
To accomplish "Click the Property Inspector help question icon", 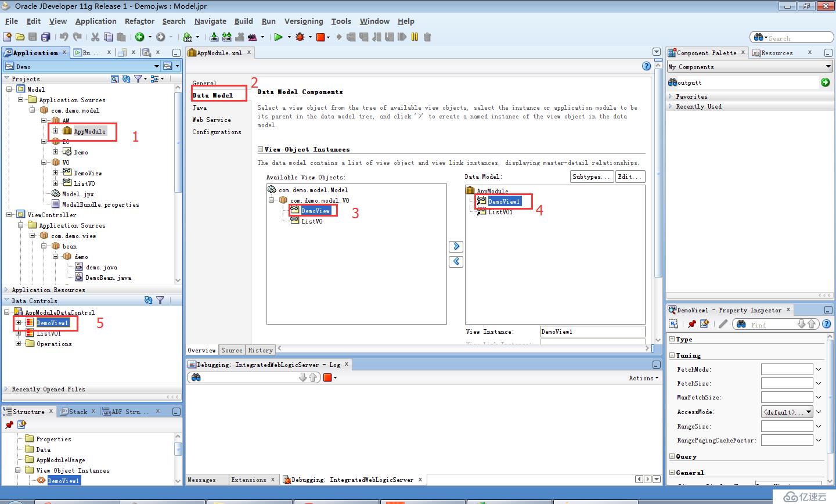I will tap(827, 324).
